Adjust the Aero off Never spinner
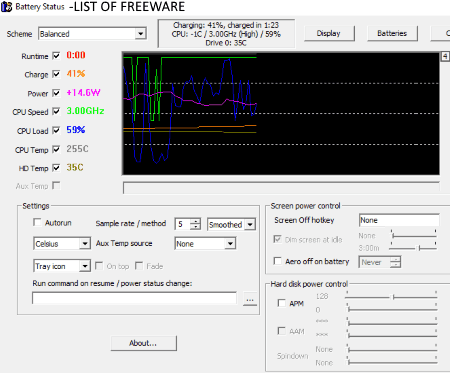Image resolution: width=450 pixels, height=373 pixels. (x=395, y=262)
